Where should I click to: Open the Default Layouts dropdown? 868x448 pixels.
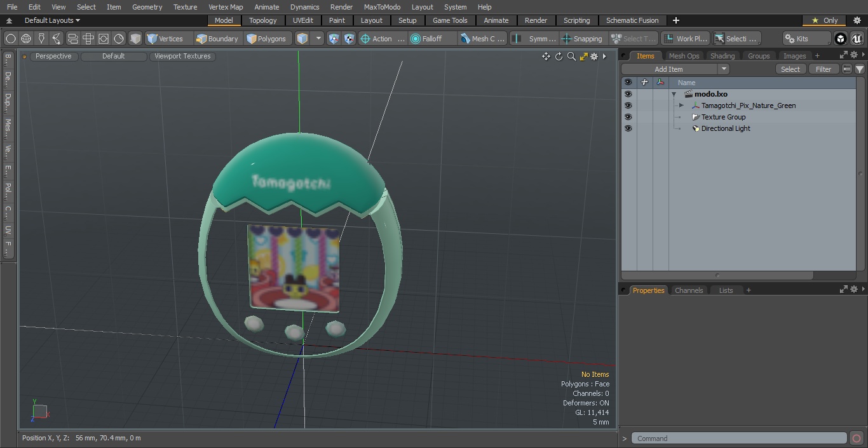tap(52, 20)
